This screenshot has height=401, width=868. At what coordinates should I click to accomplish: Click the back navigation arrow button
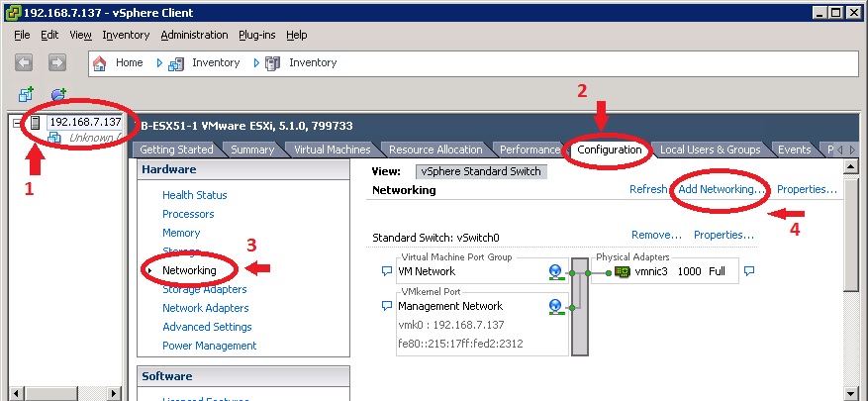[25, 62]
